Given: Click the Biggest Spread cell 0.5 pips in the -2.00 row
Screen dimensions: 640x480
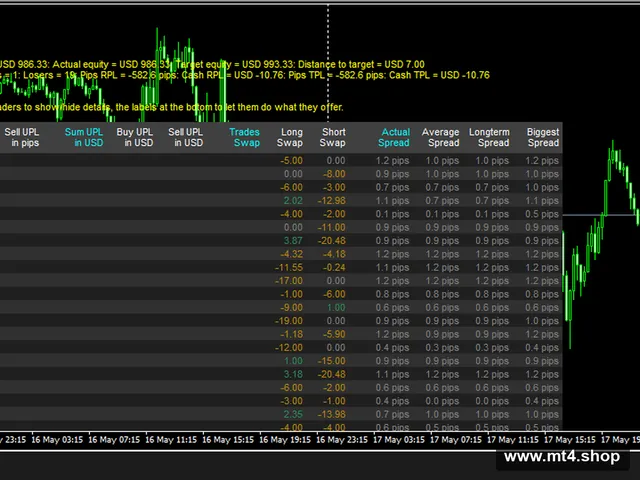Looking at the screenshot, I should point(542,214).
